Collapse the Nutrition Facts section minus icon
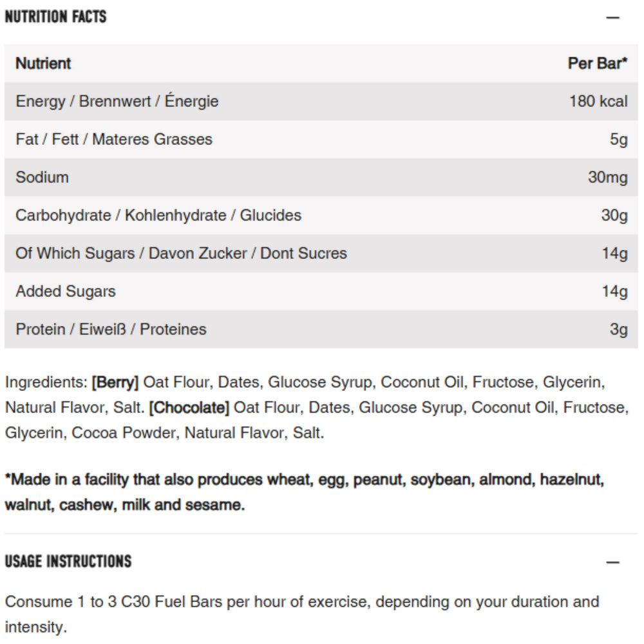The width and height of the screenshot is (644, 644). coord(612,17)
